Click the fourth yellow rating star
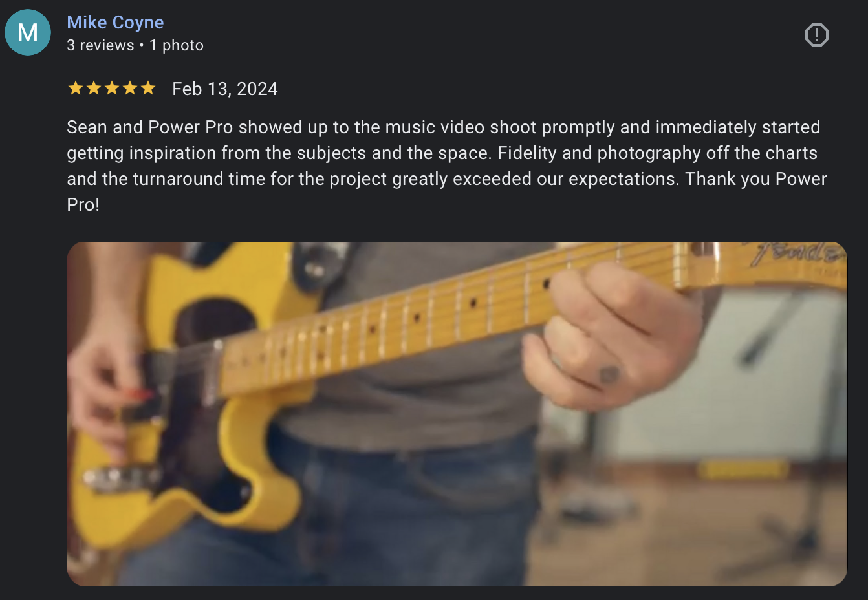The height and width of the screenshot is (600, 868). [130, 88]
